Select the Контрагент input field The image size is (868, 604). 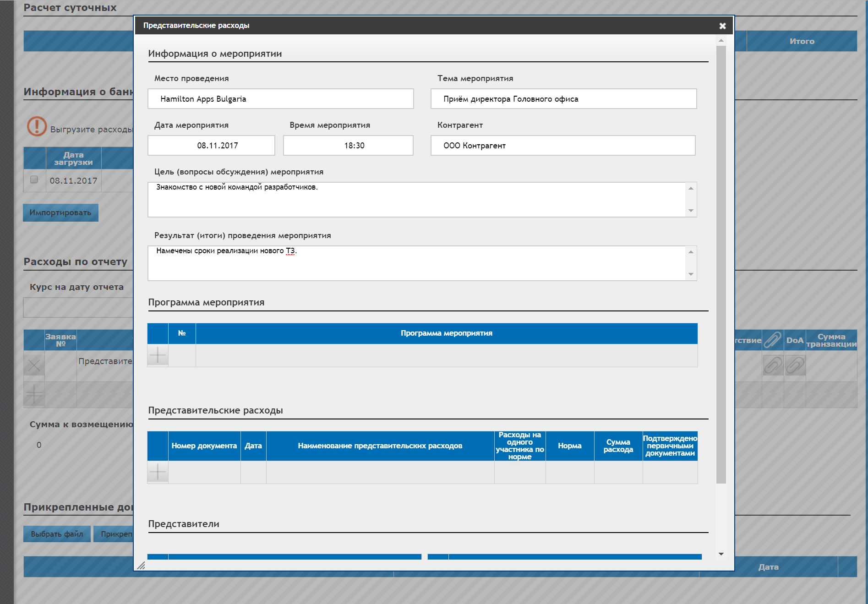[562, 146]
